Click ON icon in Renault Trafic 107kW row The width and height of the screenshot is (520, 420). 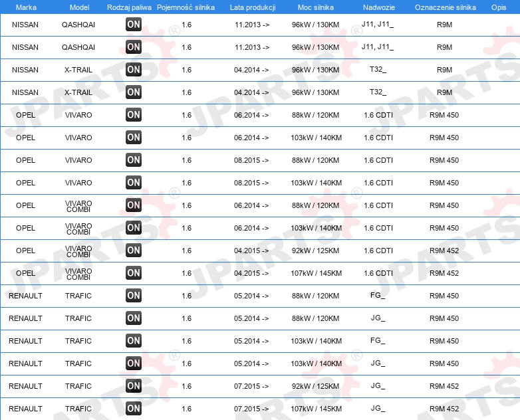tap(134, 409)
